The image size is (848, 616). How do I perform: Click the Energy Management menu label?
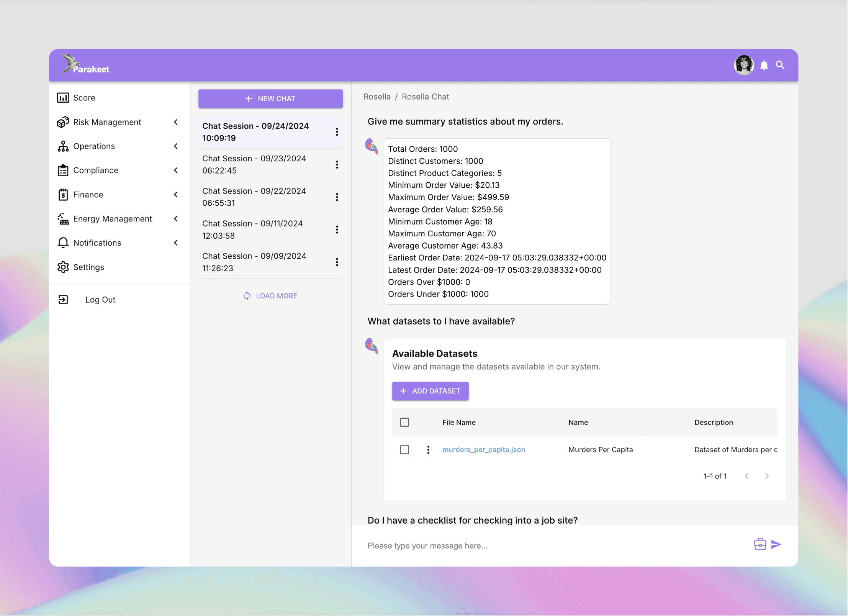[x=113, y=219]
